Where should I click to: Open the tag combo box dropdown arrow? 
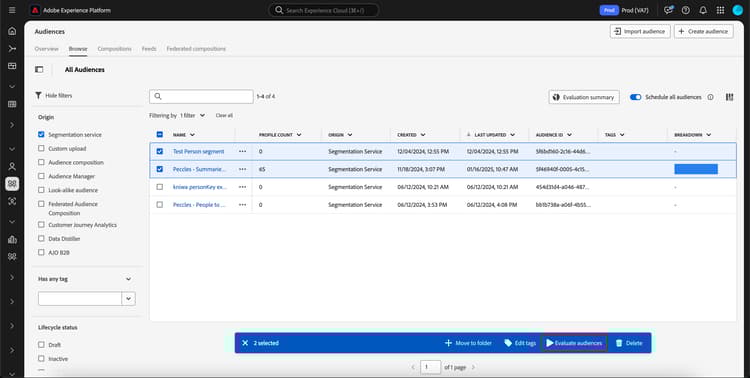129,299
